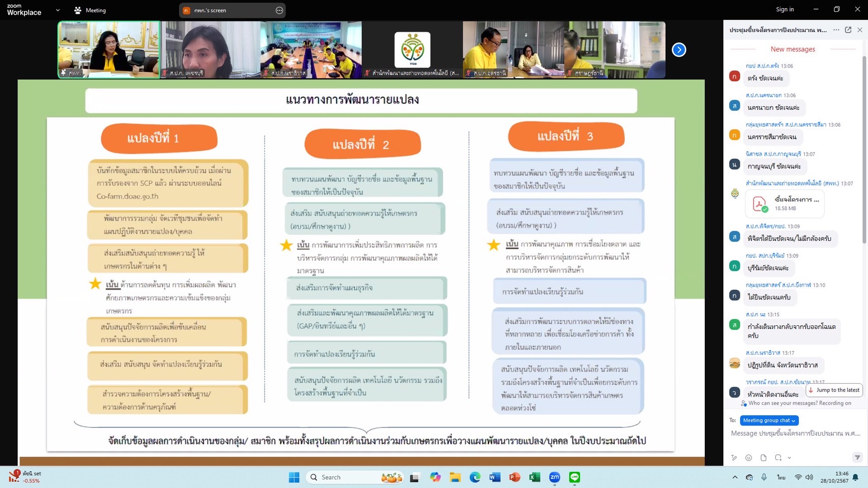The height and width of the screenshot is (488, 868).
Task: Open the clock and date 13:46
Action: click(x=834, y=477)
